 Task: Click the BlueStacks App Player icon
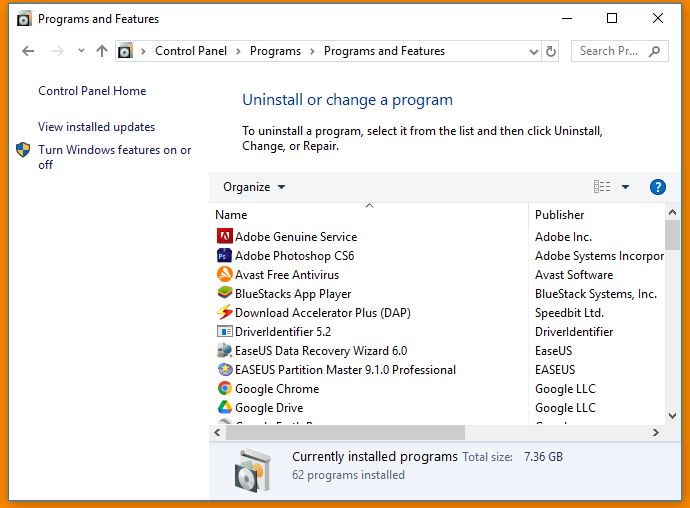coord(224,293)
